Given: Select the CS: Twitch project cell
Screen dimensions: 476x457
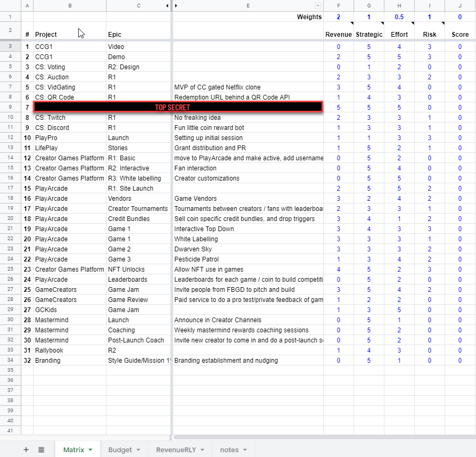Looking at the screenshot, I should [x=70, y=118].
